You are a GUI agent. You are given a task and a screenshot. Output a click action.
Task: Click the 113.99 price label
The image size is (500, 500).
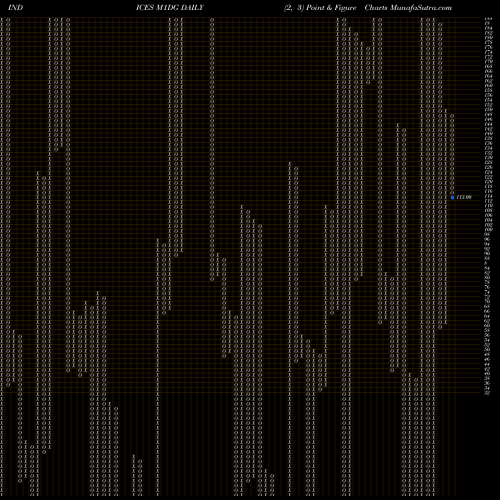pos(464,197)
